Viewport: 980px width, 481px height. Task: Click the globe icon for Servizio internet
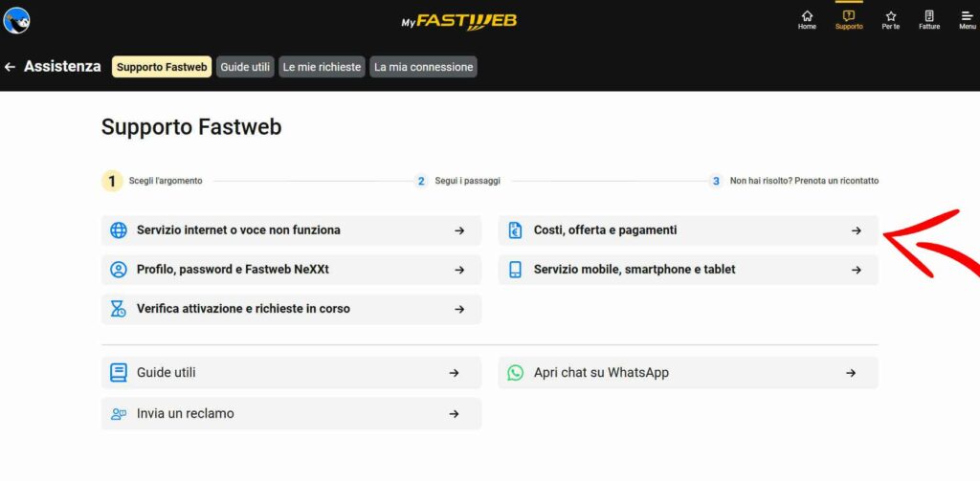[x=118, y=230]
